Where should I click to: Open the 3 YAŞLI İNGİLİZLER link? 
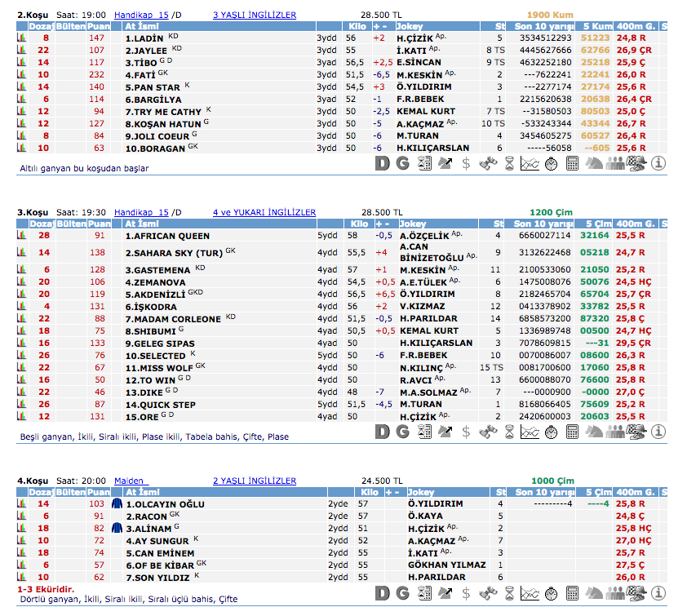[254, 15]
